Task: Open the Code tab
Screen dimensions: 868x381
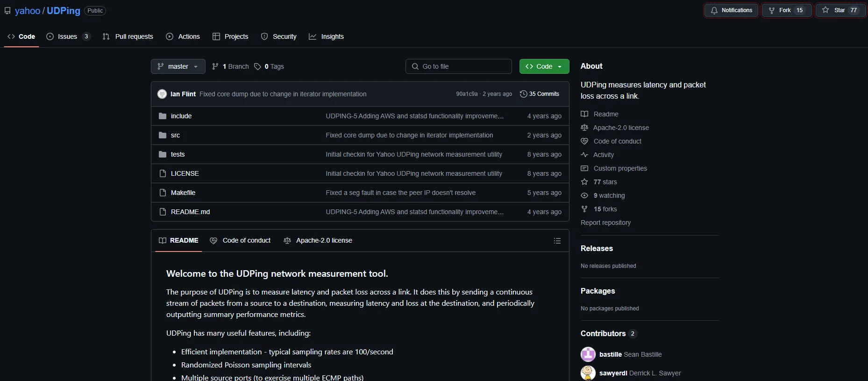Action: tap(21, 36)
